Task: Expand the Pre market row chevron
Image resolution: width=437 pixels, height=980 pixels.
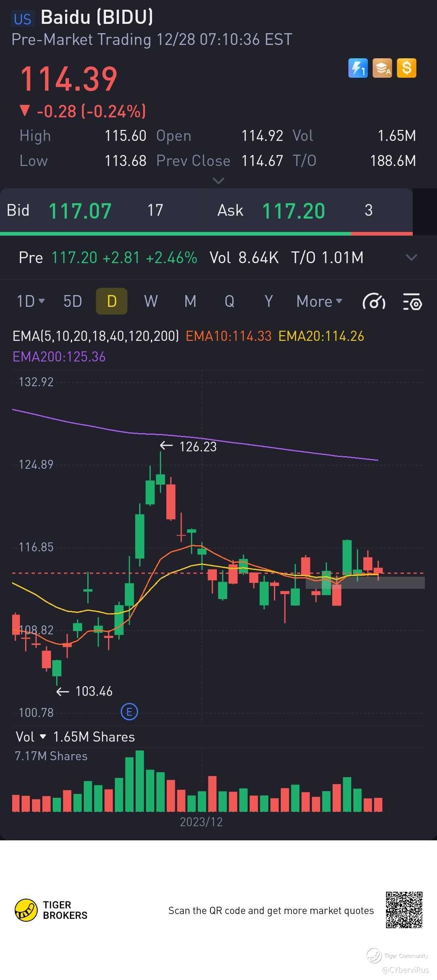Action: point(411,257)
